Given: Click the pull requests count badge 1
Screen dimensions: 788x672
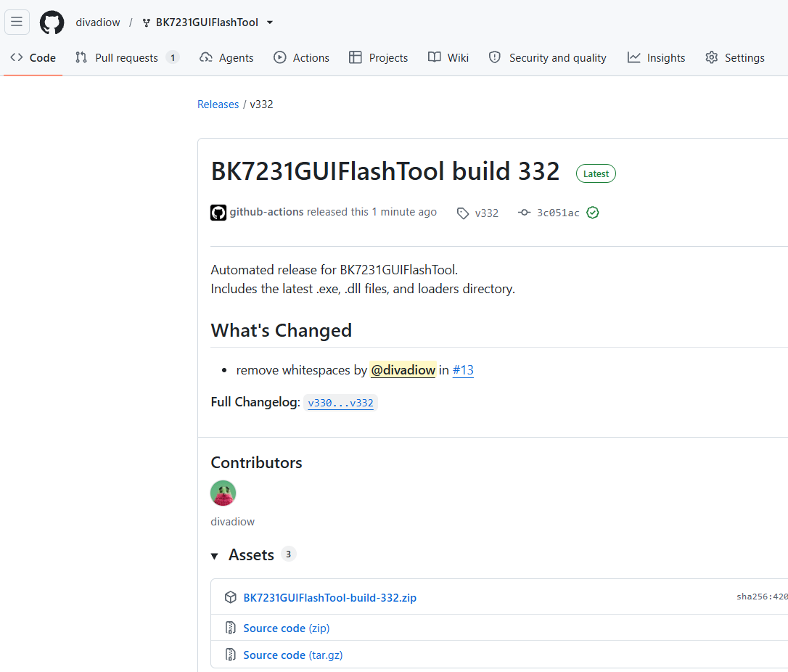Looking at the screenshot, I should click(173, 58).
